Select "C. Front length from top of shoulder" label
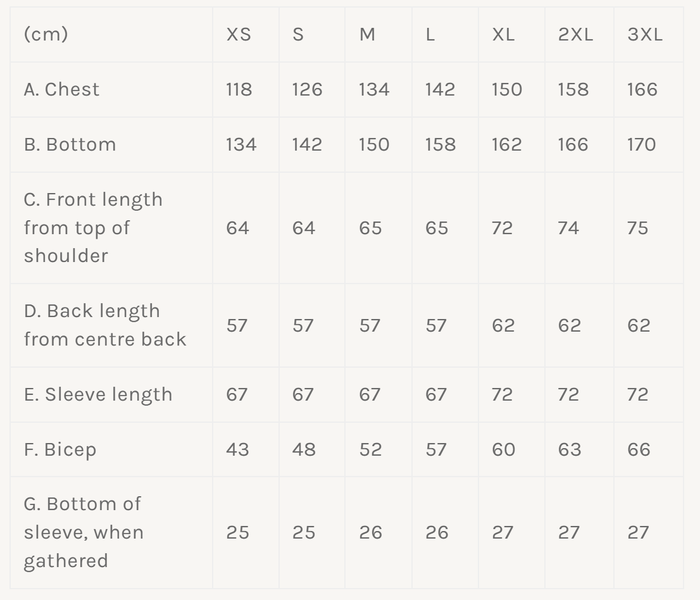 [x=93, y=227]
